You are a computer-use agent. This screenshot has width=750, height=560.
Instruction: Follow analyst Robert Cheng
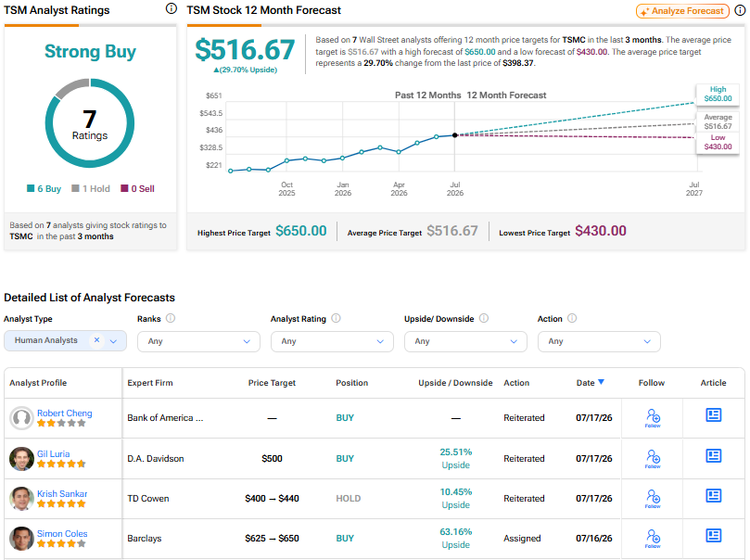point(653,418)
